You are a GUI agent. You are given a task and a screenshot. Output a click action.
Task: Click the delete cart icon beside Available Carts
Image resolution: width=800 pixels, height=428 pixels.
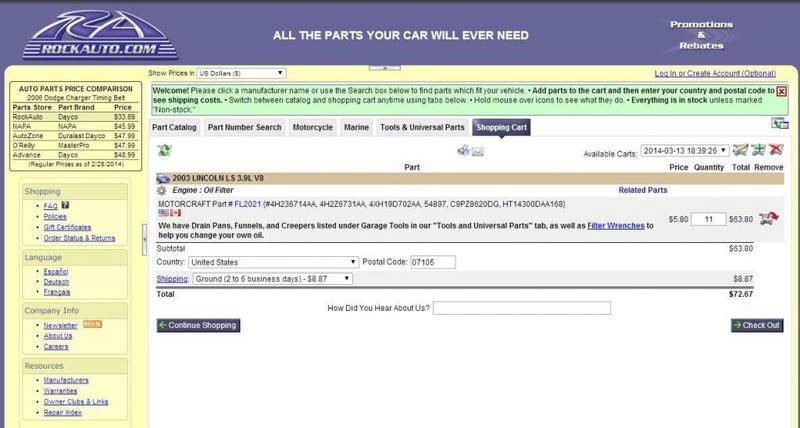777,150
